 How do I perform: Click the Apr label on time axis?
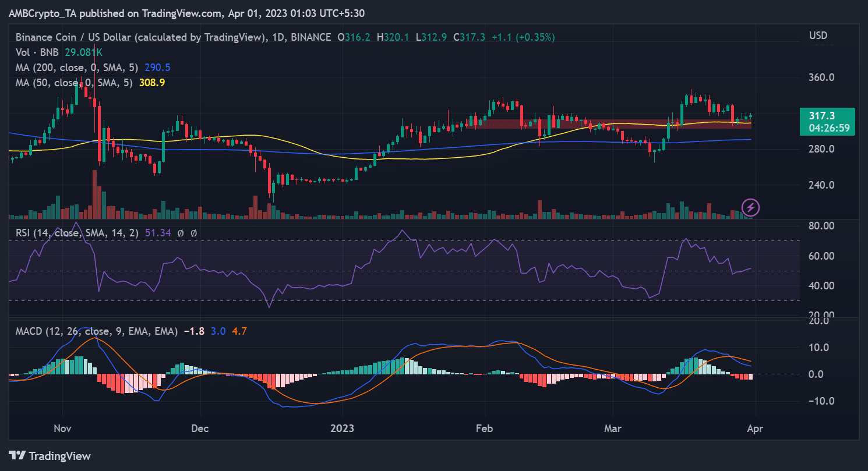pyautogui.click(x=755, y=428)
